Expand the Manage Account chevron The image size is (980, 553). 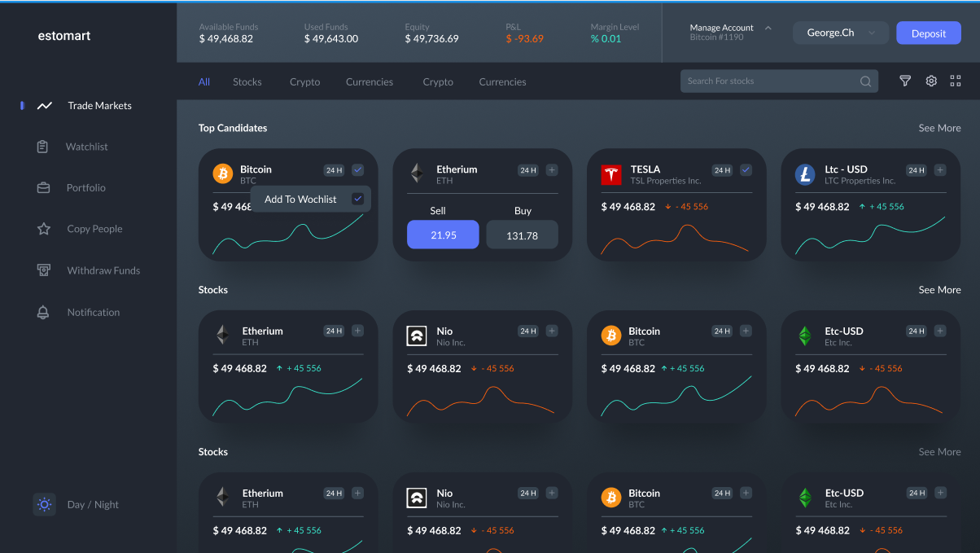[x=768, y=28]
